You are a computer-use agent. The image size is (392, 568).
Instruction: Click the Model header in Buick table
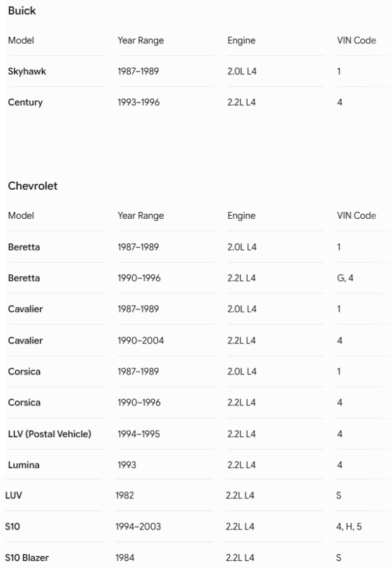point(21,40)
